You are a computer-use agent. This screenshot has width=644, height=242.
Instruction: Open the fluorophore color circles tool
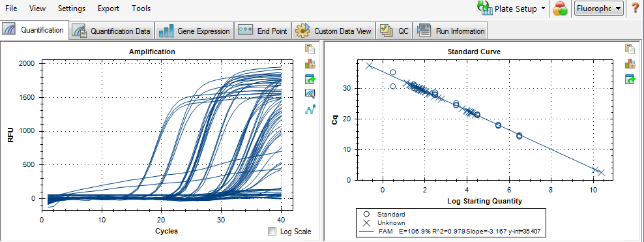coord(560,8)
